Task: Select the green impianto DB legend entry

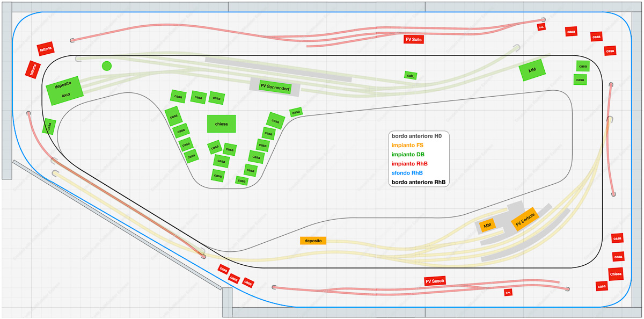Action: [408, 155]
